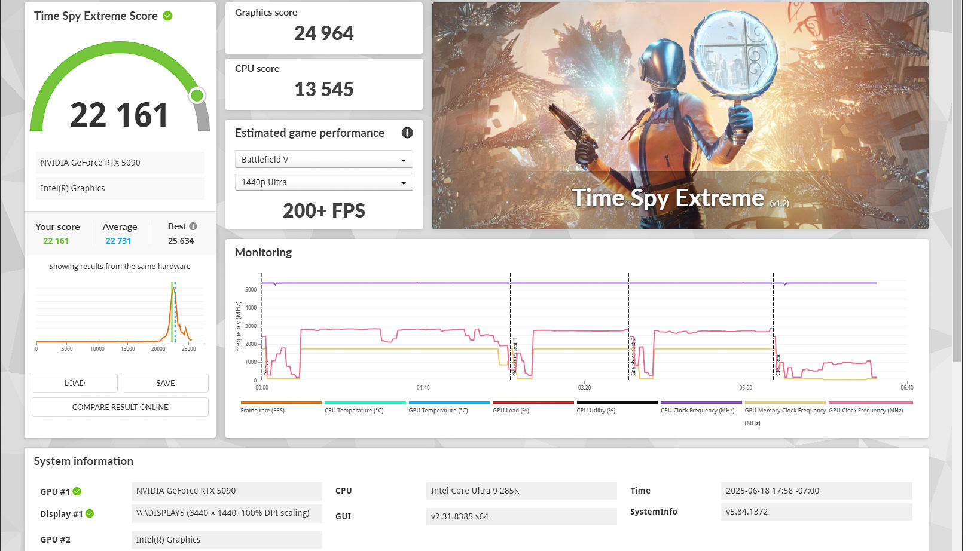Image resolution: width=980 pixels, height=551 pixels.
Task: Open COMPARE RESULT ONLINE
Action: 120,406
